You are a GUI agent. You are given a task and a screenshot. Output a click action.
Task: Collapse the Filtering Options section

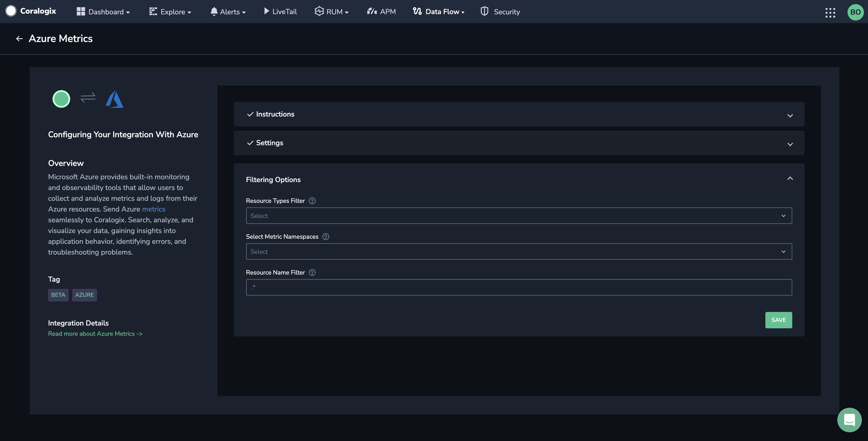click(x=790, y=178)
